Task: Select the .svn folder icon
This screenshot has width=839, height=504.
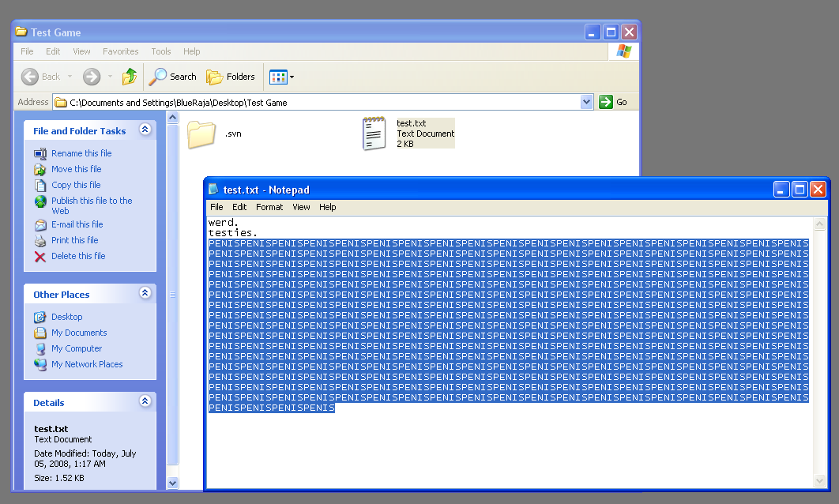Action: (201, 134)
